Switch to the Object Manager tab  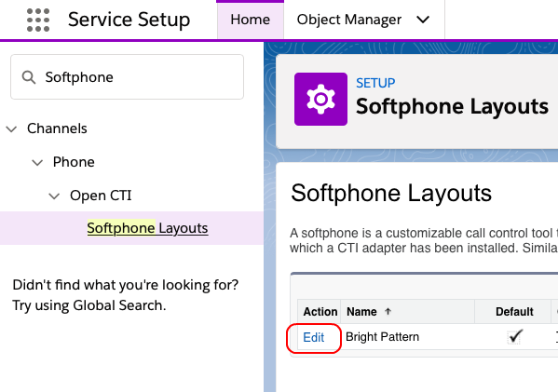(349, 20)
